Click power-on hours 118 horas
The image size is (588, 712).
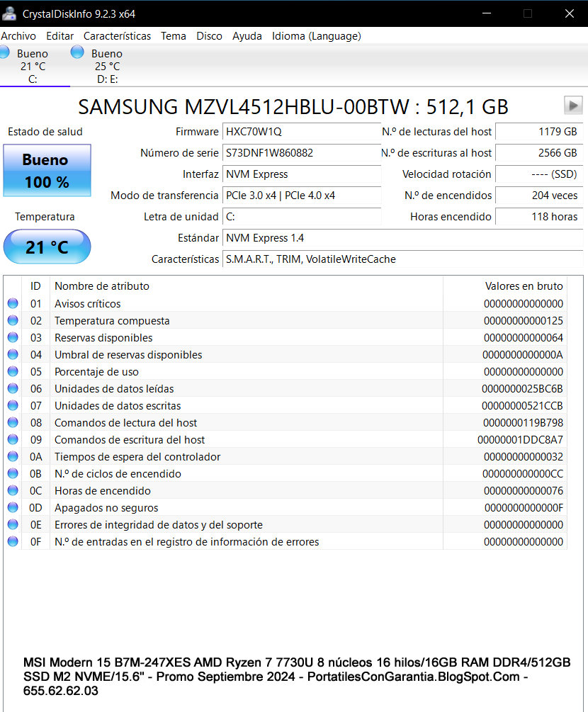point(539,217)
